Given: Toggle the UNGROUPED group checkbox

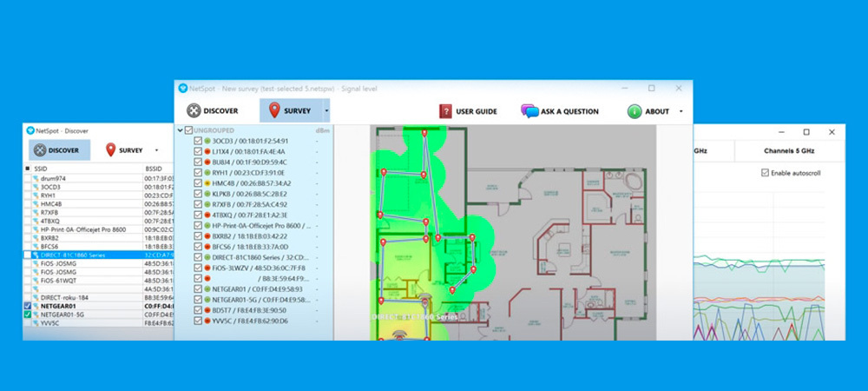Looking at the screenshot, I should [x=188, y=130].
